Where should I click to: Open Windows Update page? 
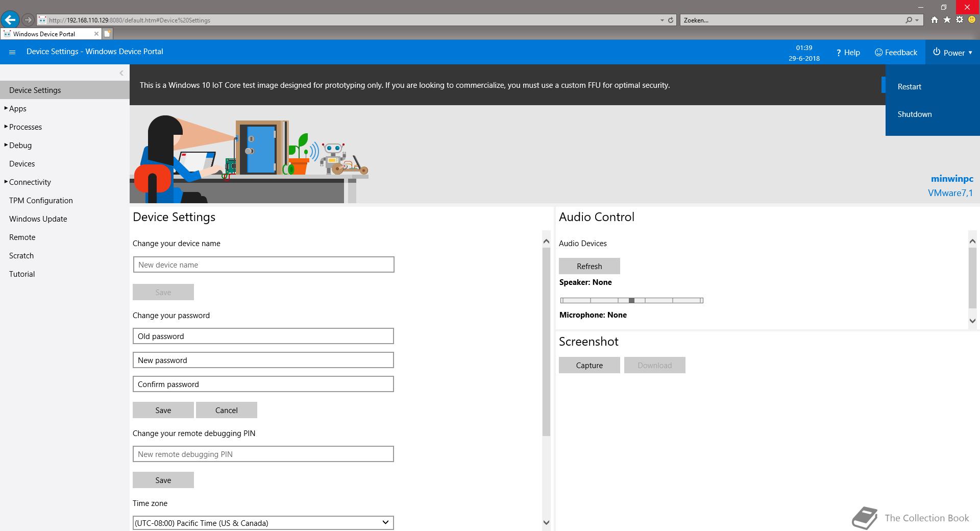pyautogui.click(x=38, y=219)
